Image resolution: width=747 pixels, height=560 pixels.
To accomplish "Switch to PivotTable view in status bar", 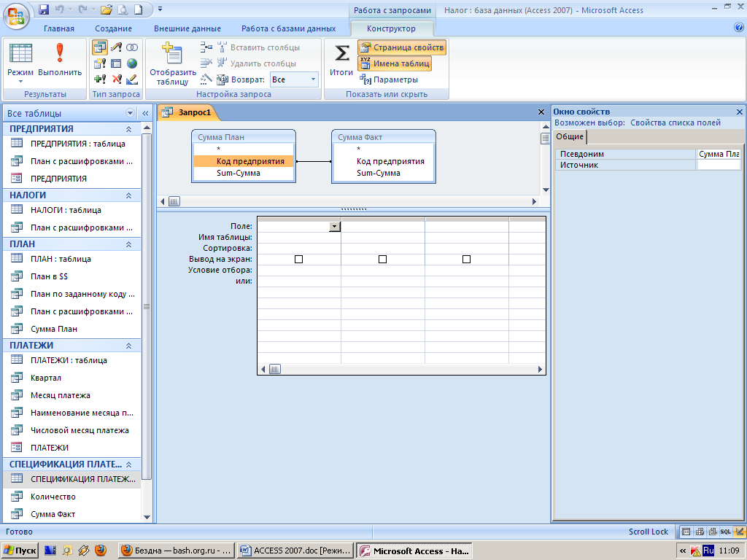I will click(700, 532).
